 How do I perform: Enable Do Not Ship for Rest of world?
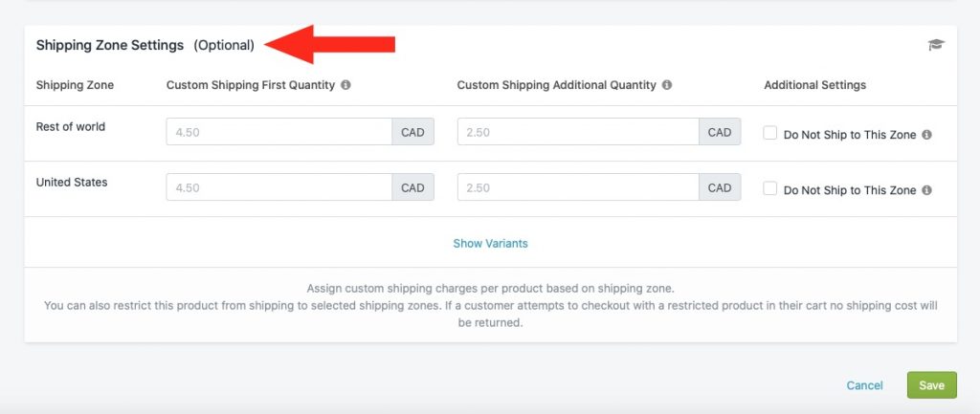pyautogui.click(x=770, y=133)
